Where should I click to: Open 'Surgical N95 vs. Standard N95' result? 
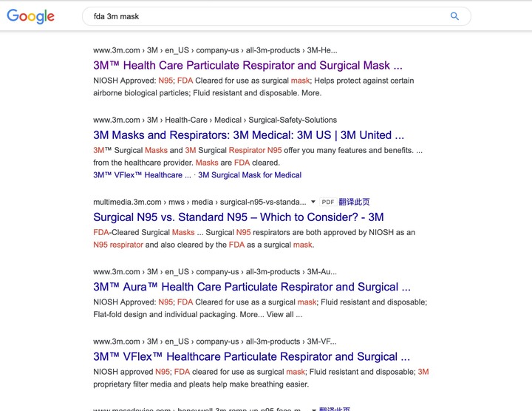(238, 217)
